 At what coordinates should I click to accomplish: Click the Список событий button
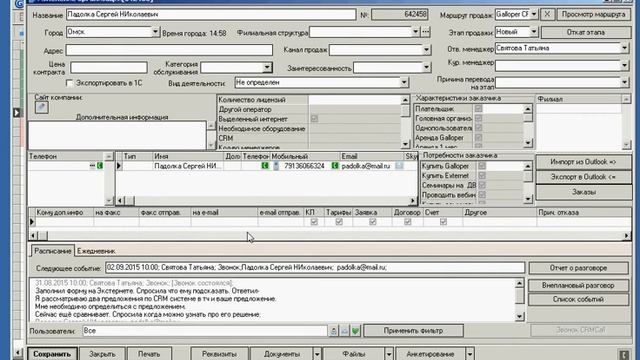tap(578, 299)
